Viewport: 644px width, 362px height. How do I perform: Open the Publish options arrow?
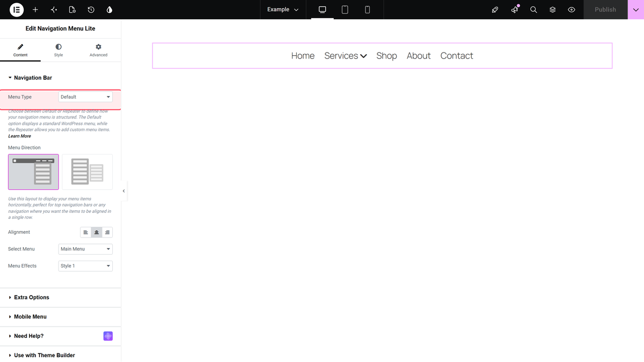point(636,10)
